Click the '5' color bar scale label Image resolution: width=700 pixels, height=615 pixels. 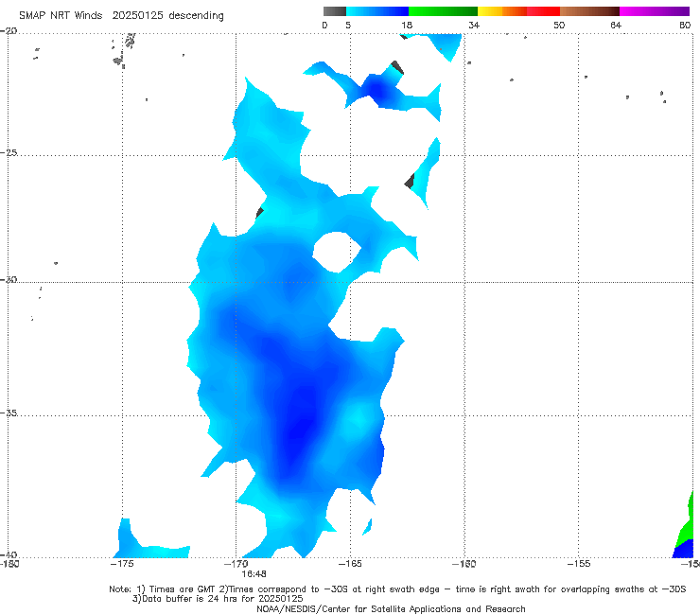coord(348,25)
